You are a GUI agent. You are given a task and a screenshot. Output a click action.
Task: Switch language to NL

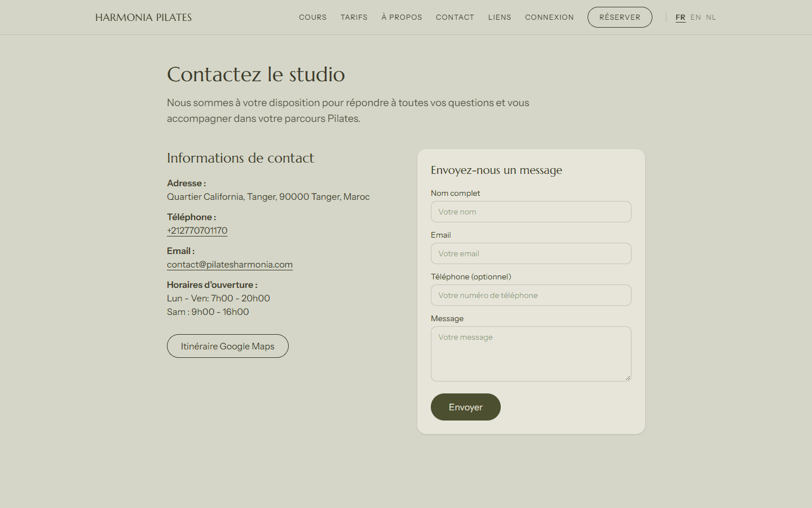(x=711, y=17)
